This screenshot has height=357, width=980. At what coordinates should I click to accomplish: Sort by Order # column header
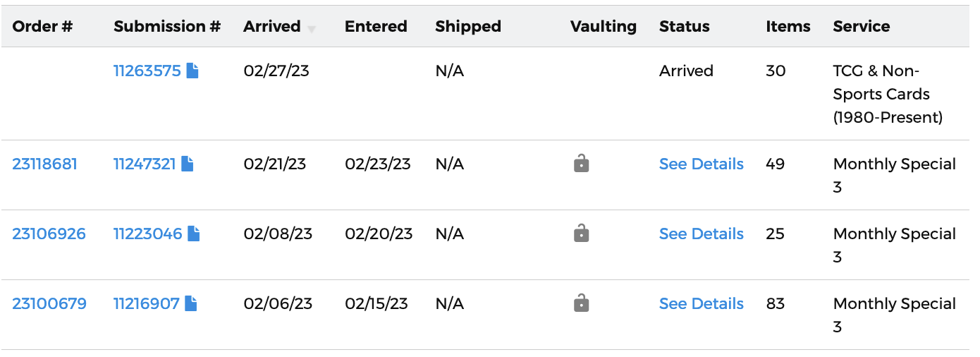[43, 26]
